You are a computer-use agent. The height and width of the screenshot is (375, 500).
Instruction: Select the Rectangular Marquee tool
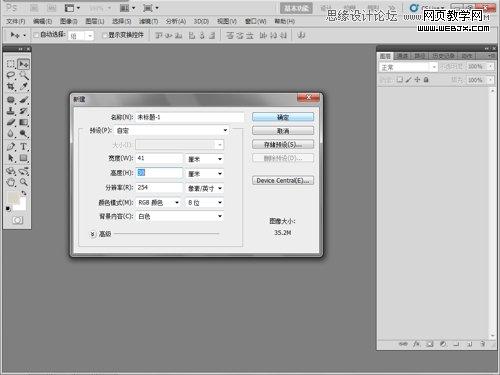pyautogui.click(x=11, y=64)
